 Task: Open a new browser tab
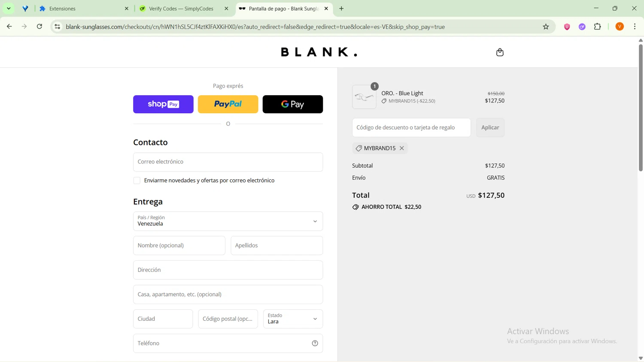click(341, 9)
